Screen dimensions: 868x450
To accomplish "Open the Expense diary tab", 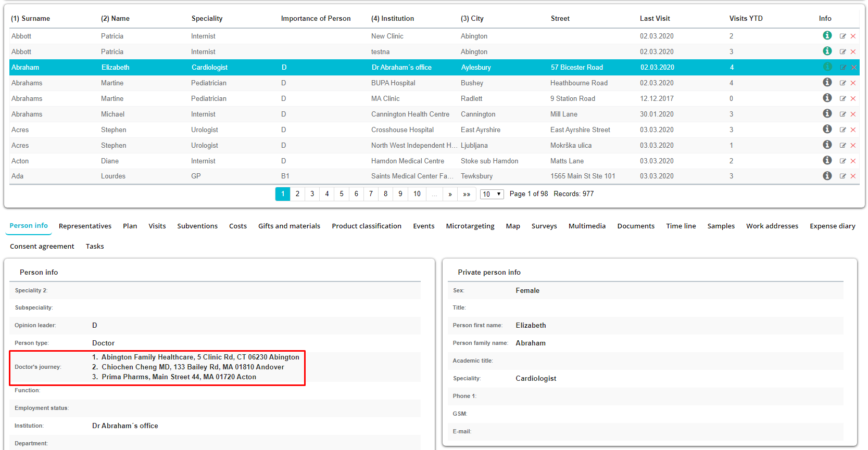I will 832,226.
